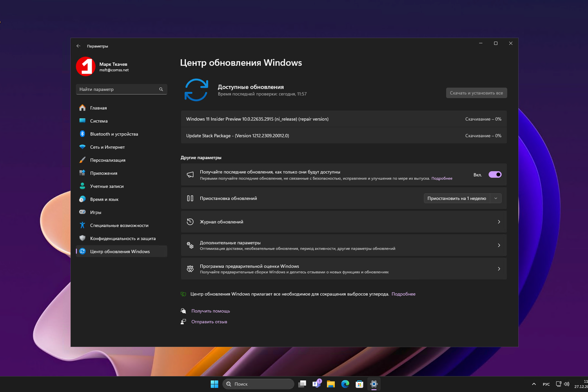Turn off the get latest updates switch

495,175
